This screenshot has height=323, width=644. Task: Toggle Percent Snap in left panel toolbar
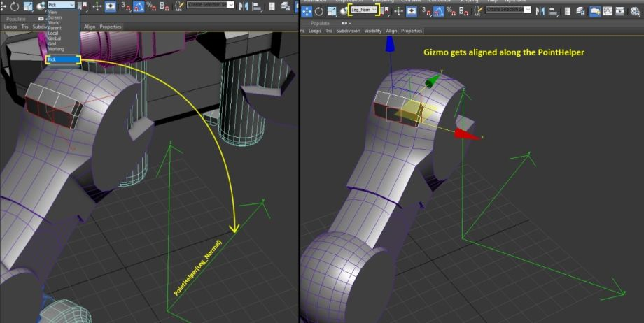[x=152, y=6]
